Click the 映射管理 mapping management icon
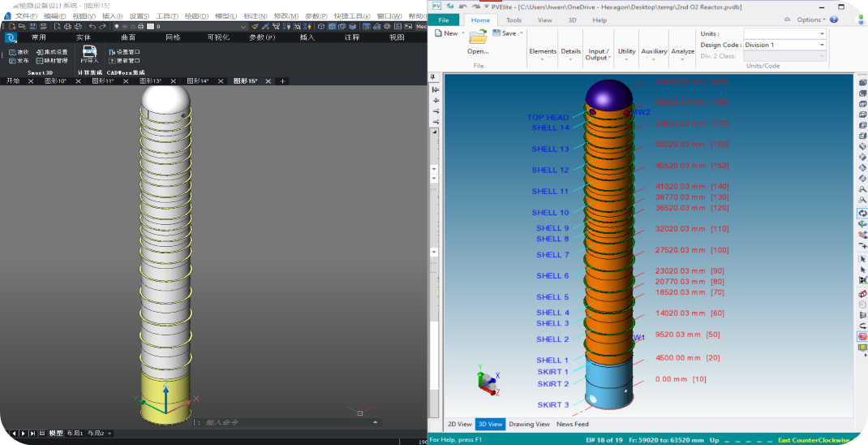The image size is (868, 445). tap(40, 60)
